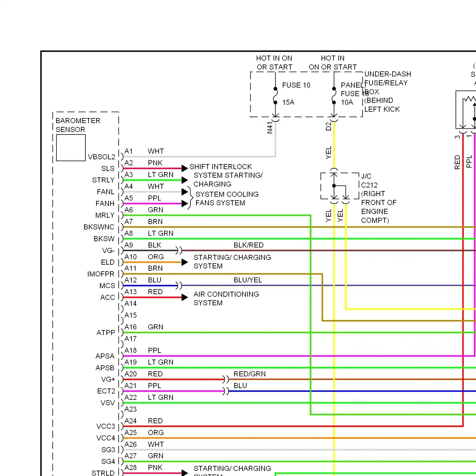Click the BLU label beside A12
This screenshot has height=476, width=476.
tap(155, 280)
